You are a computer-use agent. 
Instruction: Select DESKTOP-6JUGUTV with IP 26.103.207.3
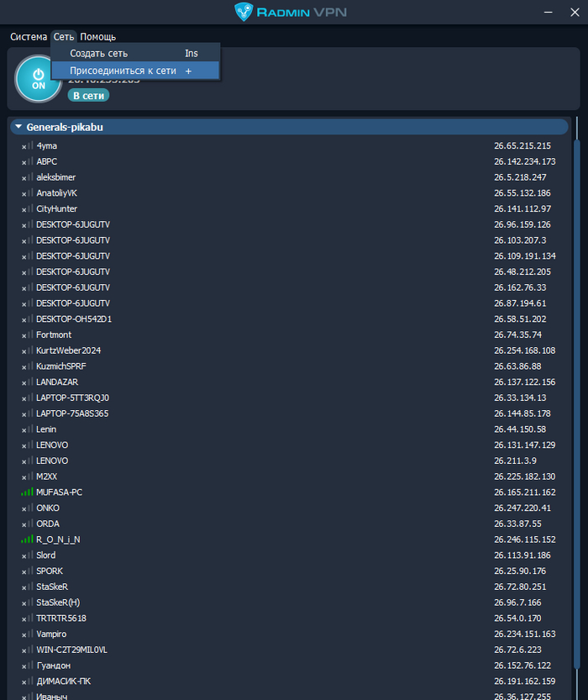[290, 240]
